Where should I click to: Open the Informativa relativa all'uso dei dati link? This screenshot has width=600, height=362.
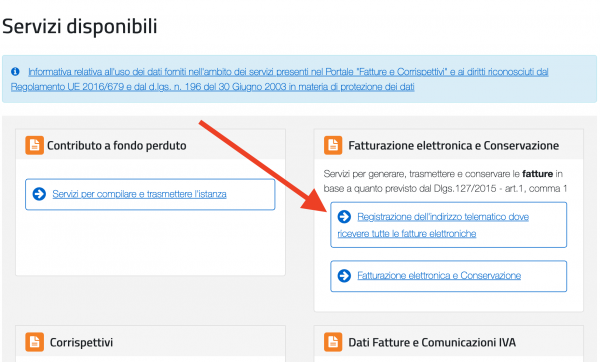[x=288, y=72]
